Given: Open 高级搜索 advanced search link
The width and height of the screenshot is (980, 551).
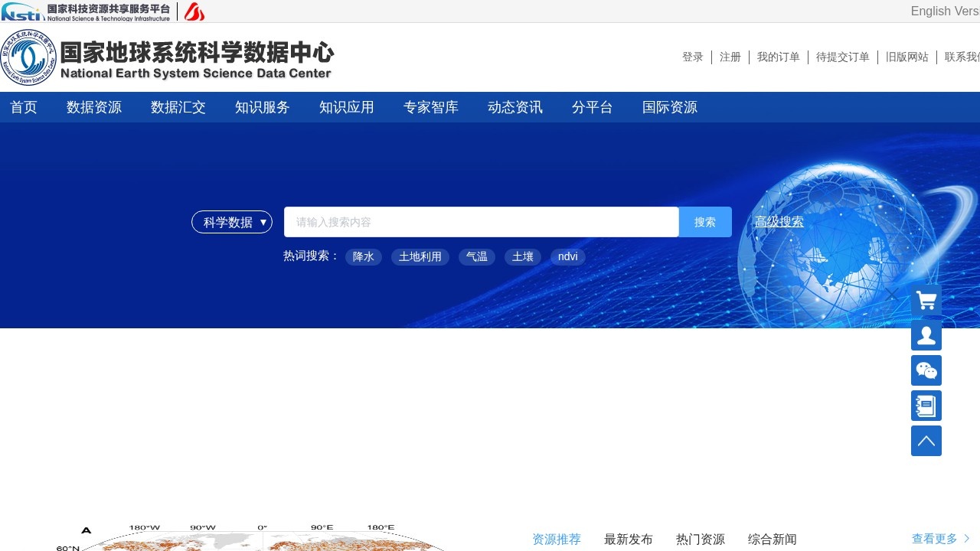Looking at the screenshot, I should click(779, 222).
